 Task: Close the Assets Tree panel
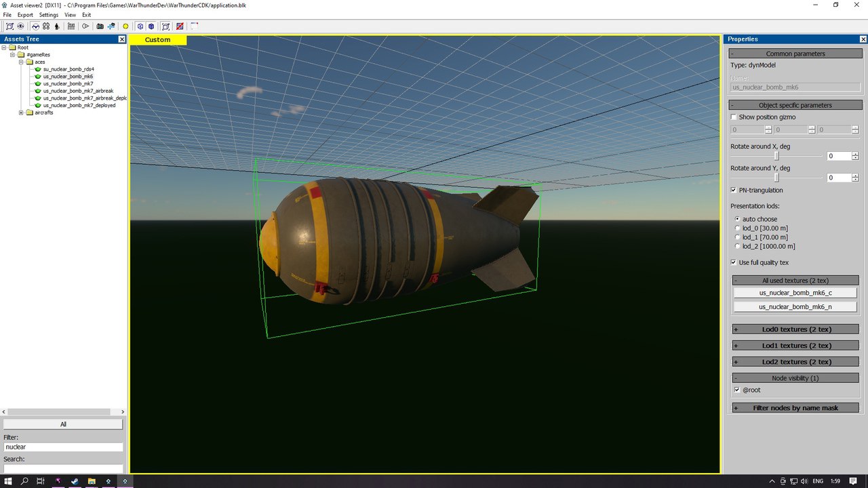click(122, 39)
